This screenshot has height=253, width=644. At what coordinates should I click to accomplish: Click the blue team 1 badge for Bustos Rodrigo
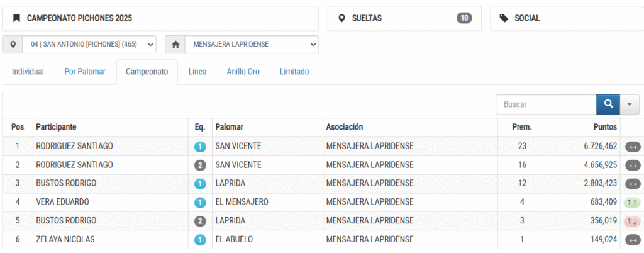[200, 184]
